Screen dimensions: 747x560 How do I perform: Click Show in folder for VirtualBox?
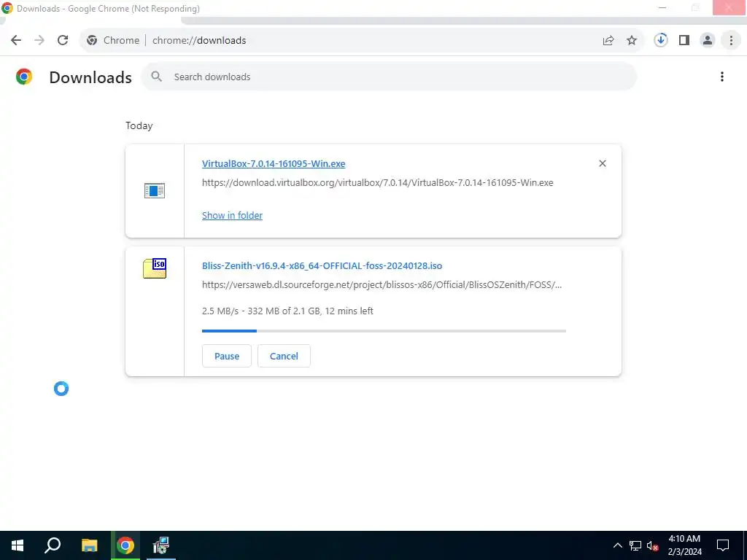(232, 215)
